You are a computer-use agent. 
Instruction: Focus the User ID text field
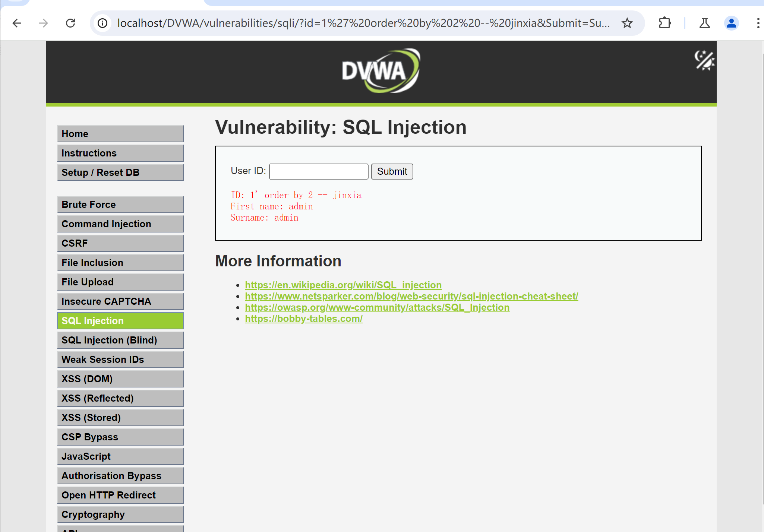click(319, 171)
